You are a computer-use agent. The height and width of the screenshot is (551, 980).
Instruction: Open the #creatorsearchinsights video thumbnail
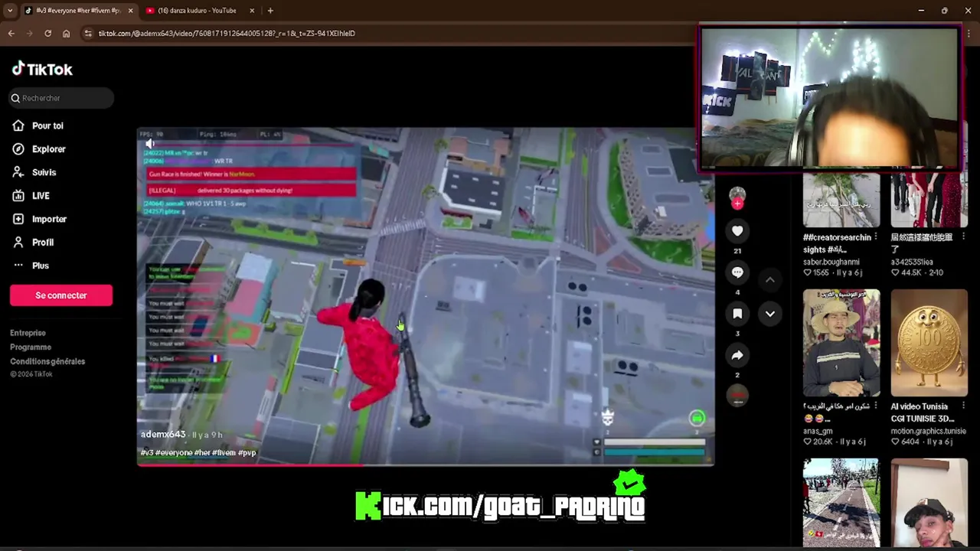[x=841, y=199]
